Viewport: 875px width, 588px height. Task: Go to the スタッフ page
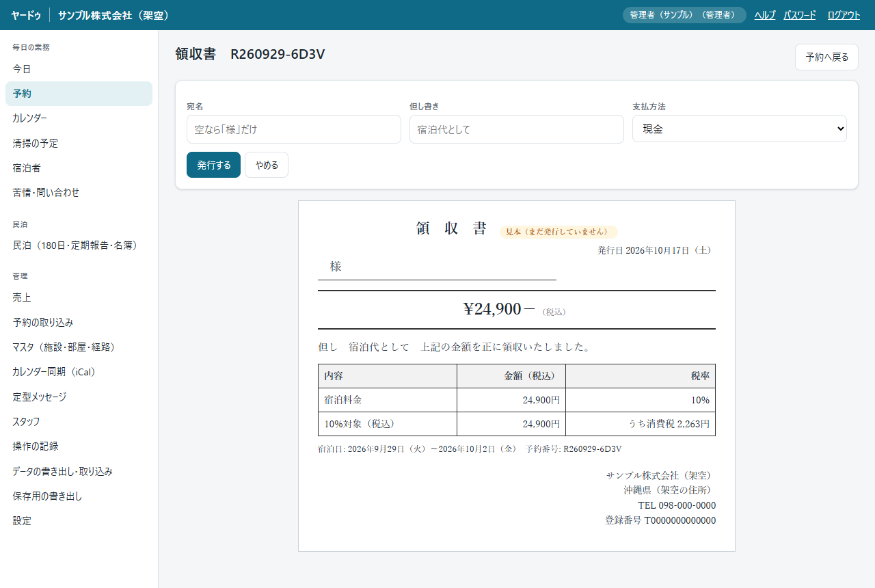tap(79, 421)
